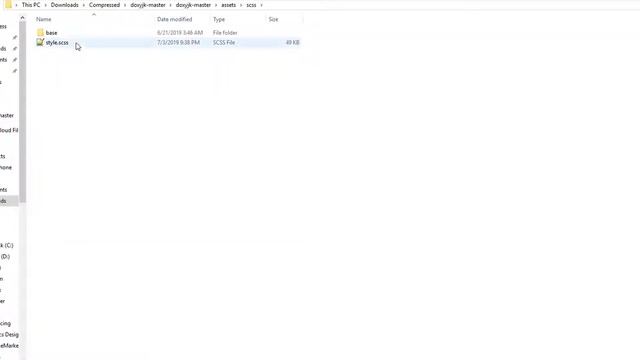Click navigation pane scroll up arrow
Screen dimensions: 640x360
pos(22,18)
